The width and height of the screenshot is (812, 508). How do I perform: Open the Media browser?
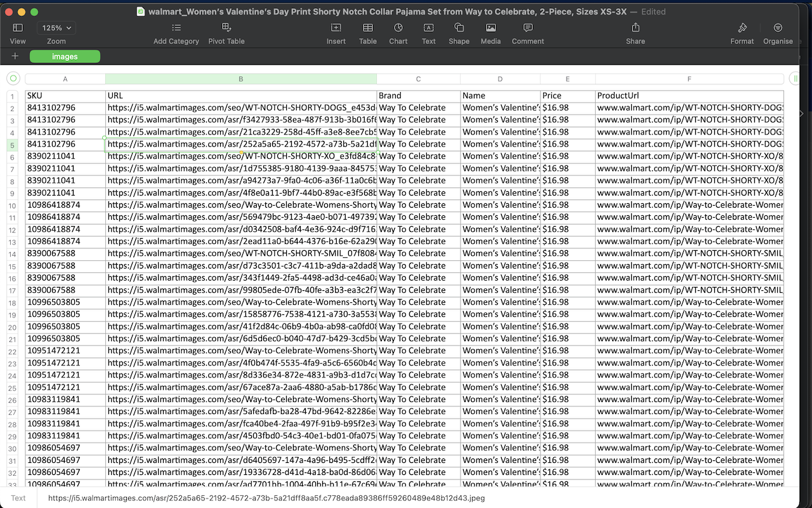click(x=490, y=28)
